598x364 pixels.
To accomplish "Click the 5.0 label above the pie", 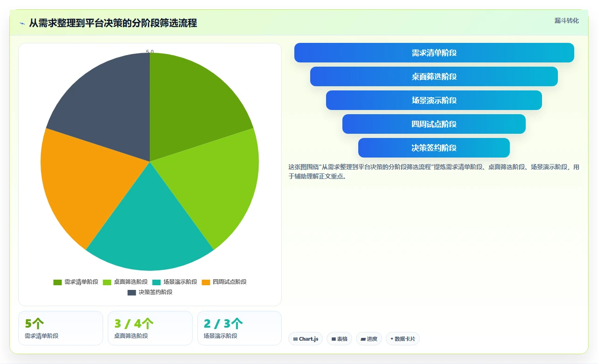I will click(150, 52).
